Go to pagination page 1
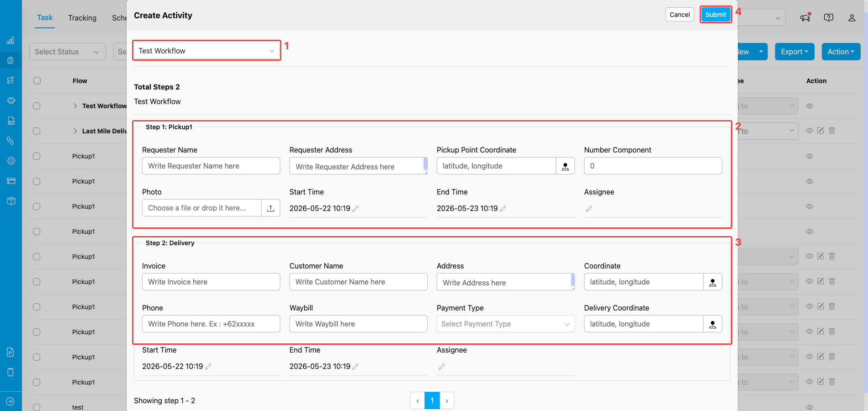868x411 pixels. 432,400
